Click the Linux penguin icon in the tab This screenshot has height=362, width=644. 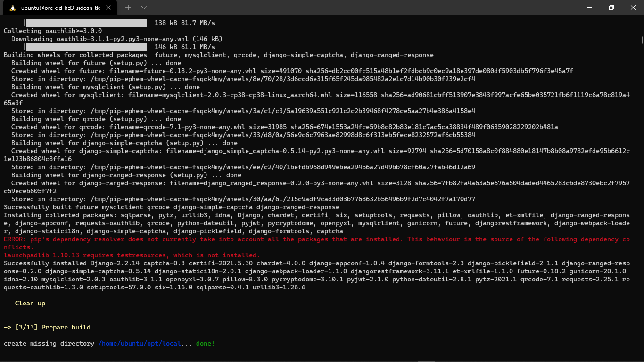click(x=13, y=8)
